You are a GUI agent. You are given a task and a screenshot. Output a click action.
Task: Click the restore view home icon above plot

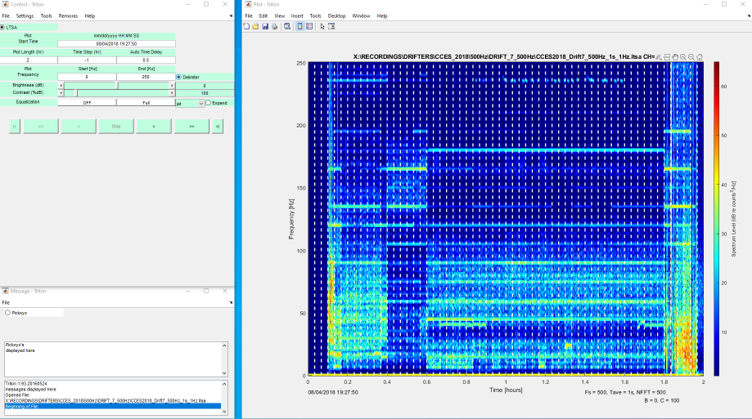[699, 57]
